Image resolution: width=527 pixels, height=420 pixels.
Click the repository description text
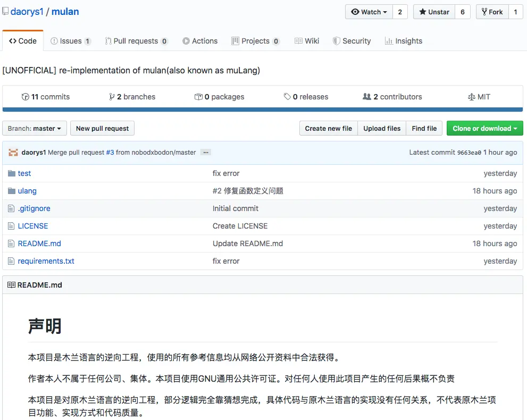[x=131, y=71]
